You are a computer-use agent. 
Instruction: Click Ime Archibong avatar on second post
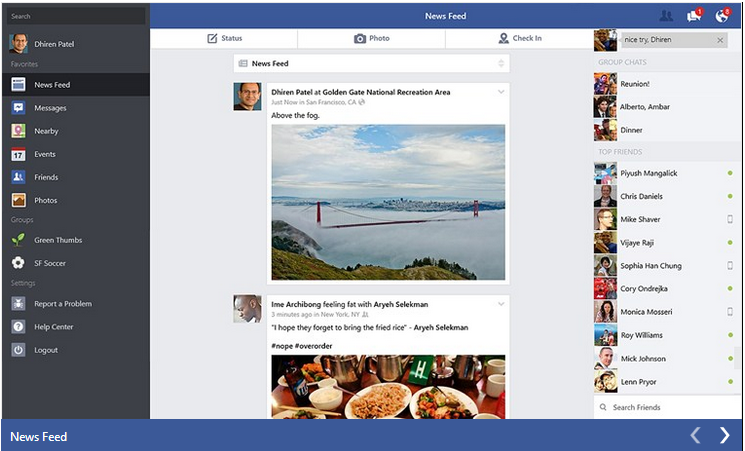point(247,308)
